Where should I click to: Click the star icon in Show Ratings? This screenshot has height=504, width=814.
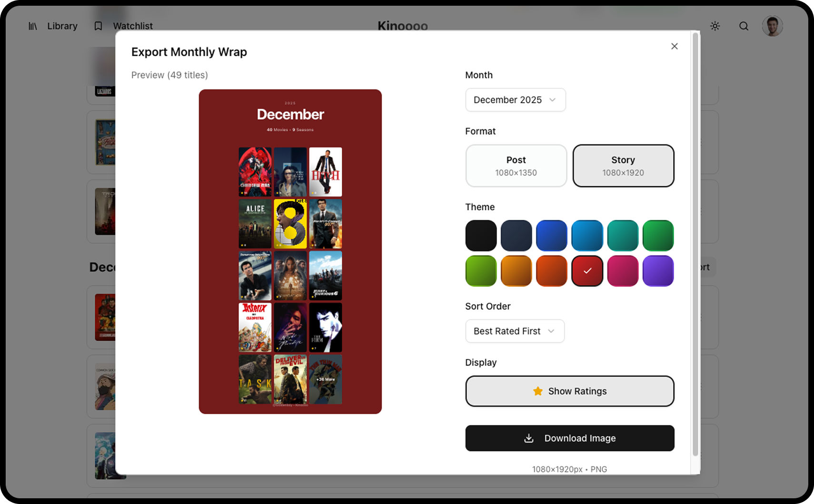(x=538, y=391)
